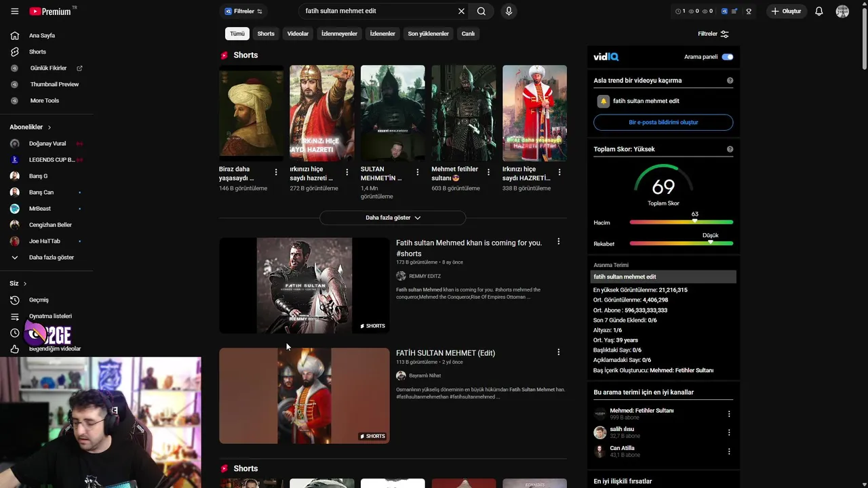Open options for 'Fatih sultan Mehmed khan' video

click(x=558, y=241)
